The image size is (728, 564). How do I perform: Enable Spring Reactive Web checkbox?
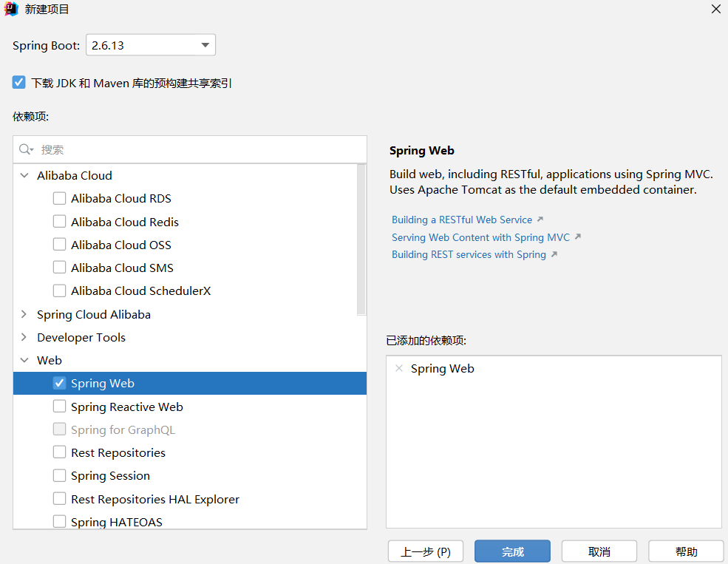click(x=59, y=406)
